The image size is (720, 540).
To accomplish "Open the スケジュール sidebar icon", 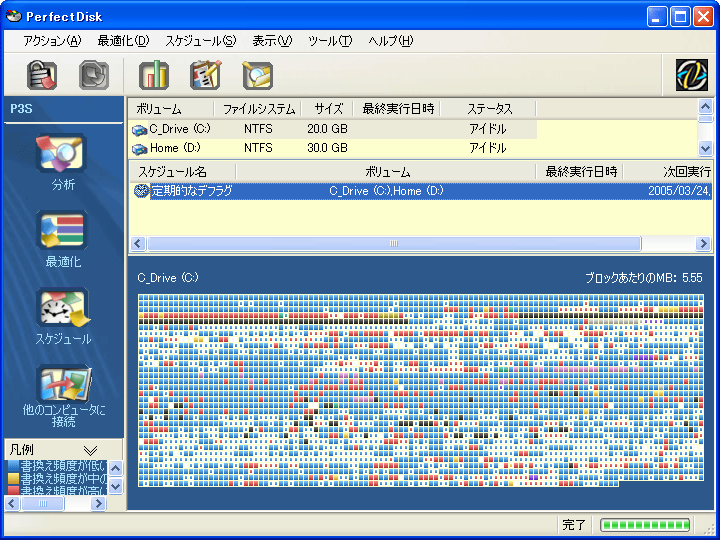I will pos(63,307).
